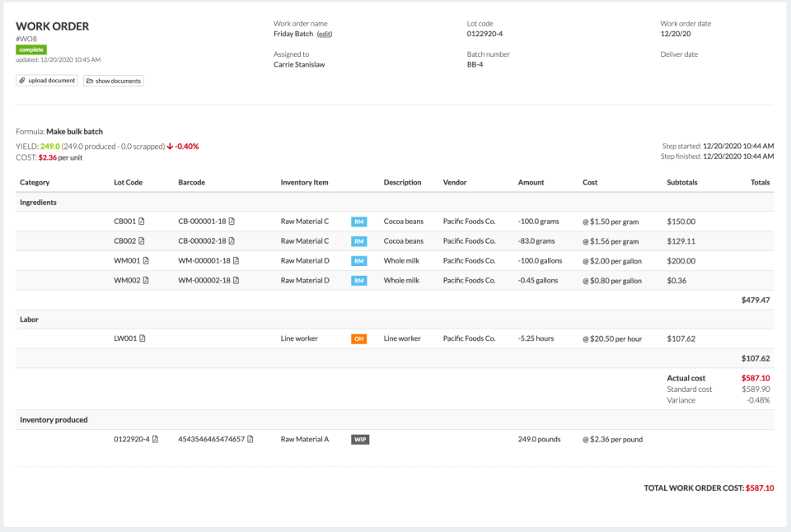791x532 pixels.
Task: Select the RM badge beside Raw Material C
Action: [359, 222]
